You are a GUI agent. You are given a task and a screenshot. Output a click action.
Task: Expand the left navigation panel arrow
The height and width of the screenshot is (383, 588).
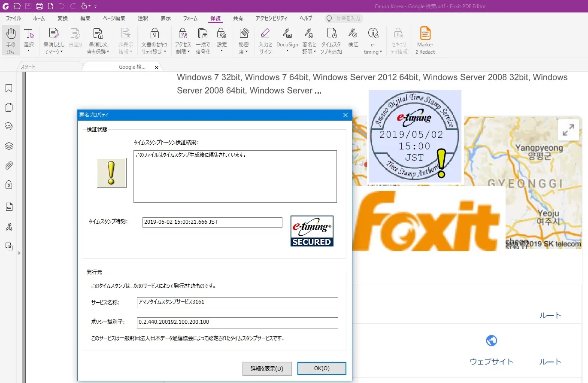point(19,253)
